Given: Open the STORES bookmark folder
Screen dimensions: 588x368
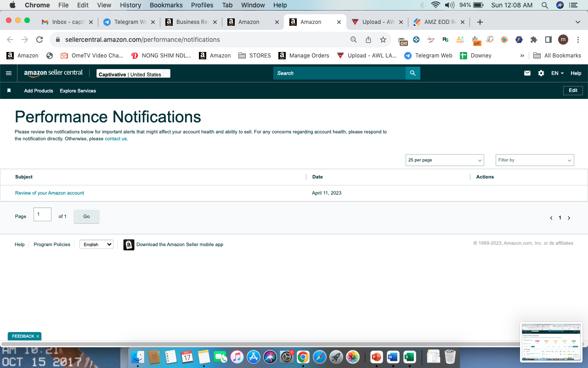Looking at the screenshot, I should click(255, 56).
